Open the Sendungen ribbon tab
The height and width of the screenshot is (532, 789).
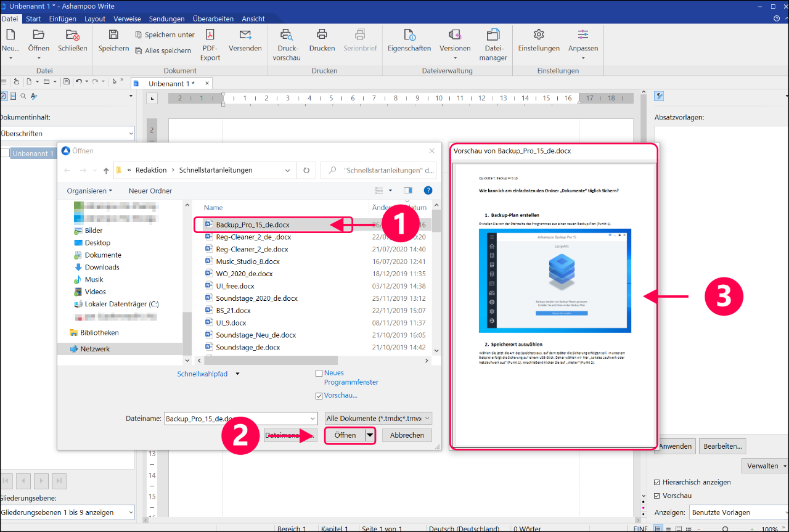coord(167,19)
